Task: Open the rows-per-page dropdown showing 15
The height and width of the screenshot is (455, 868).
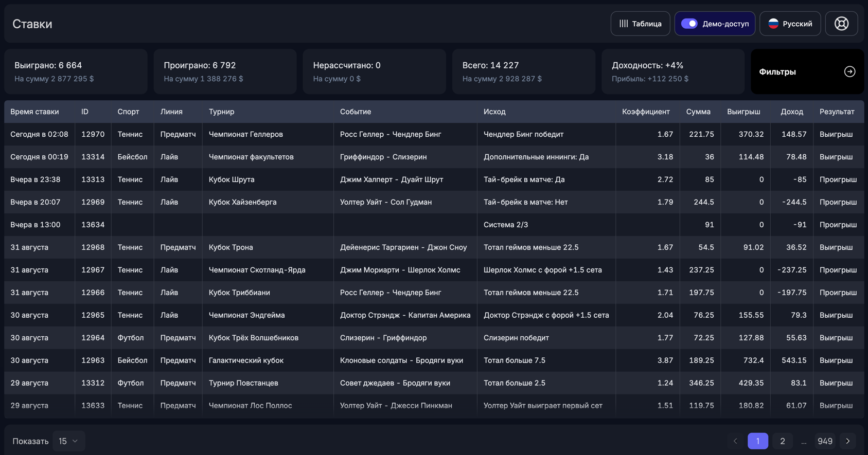Action: tap(68, 441)
